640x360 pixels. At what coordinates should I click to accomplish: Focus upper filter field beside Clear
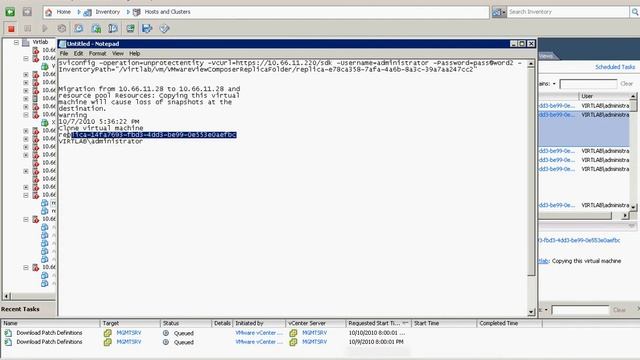(x=588, y=84)
